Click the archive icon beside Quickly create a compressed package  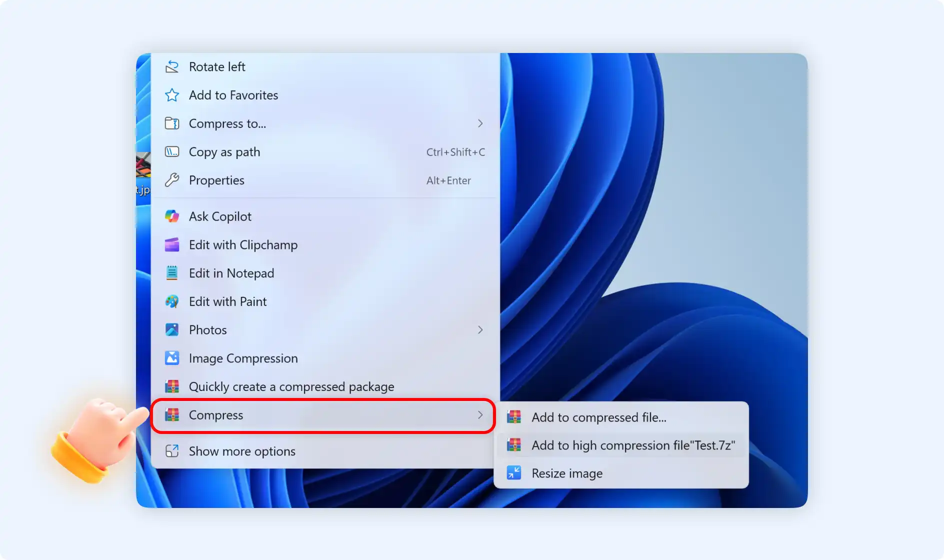[x=172, y=386]
